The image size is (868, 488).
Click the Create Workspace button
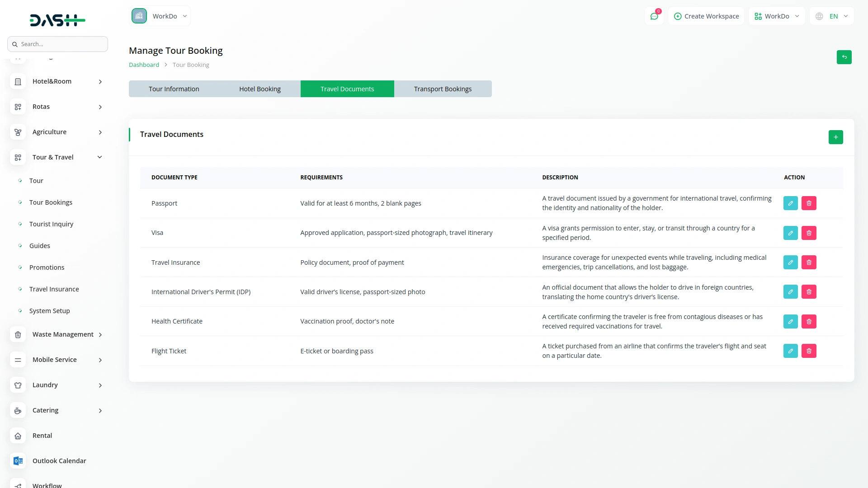706,16
